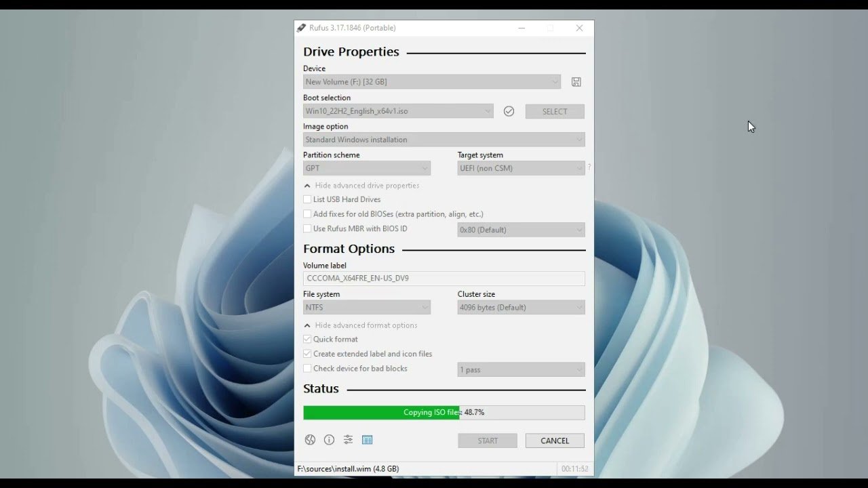Image resolution: width=868 pixels, height=488 pixels.
Task: Click the Device label text
Action: (315, 68)
